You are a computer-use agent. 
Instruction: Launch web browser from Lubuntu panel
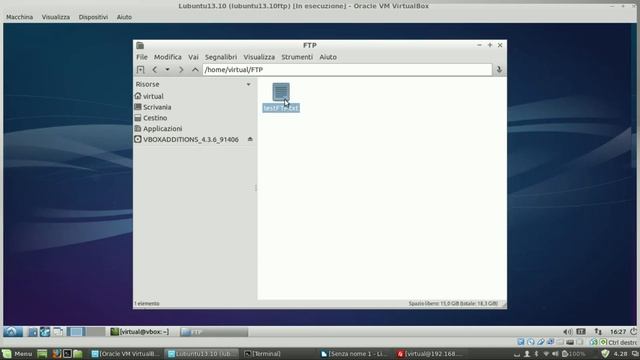[x=45, y=332]
